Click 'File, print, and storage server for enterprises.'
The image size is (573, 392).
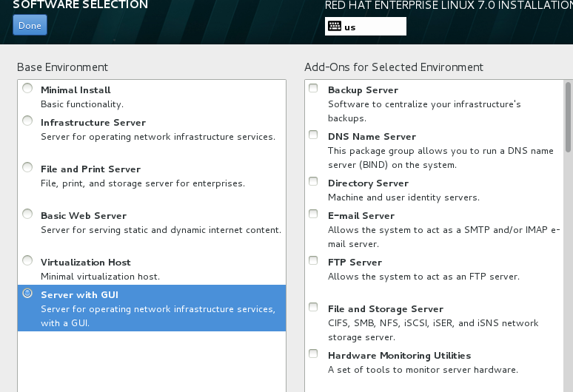pyautogui.click(x=143, y=183)
